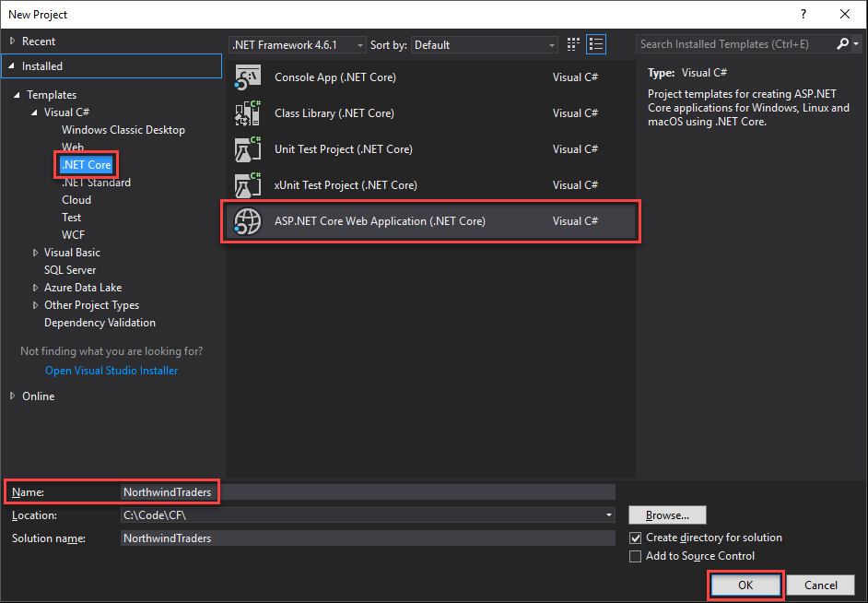Select the .NET Standard template category
Viewport: 868px width, 603px height.
click(96, 183)
